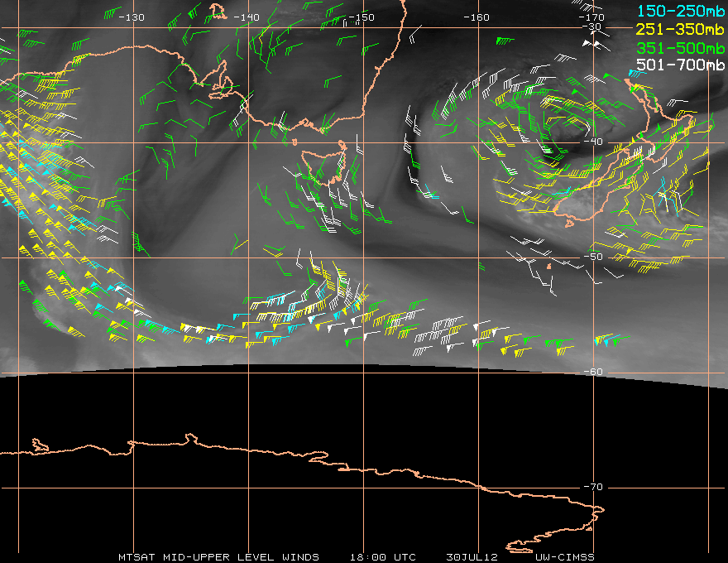Click the yellow 251-350mb legend label

[x=680, y=29]
